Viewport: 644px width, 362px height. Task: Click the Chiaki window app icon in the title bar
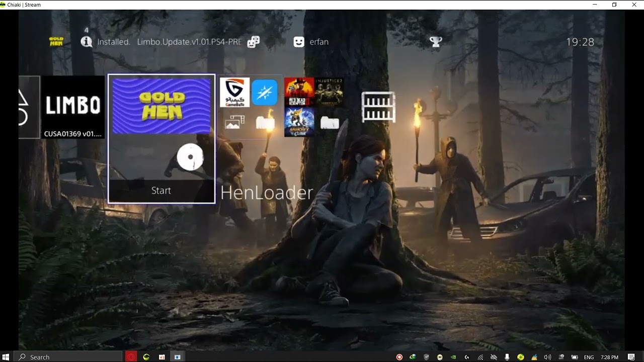click(x=3, y=5)
